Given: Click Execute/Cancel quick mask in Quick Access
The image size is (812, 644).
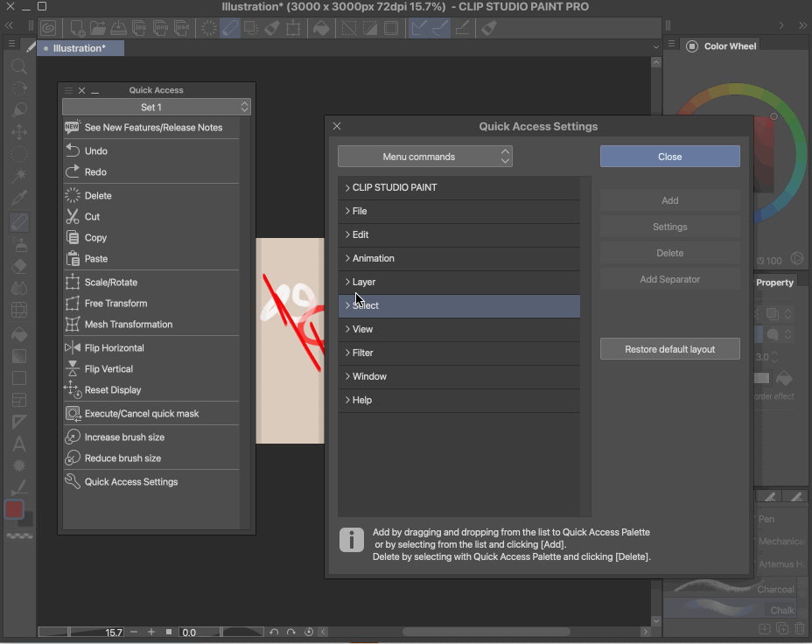Looking at the screenshot, I should coord(151,414).
